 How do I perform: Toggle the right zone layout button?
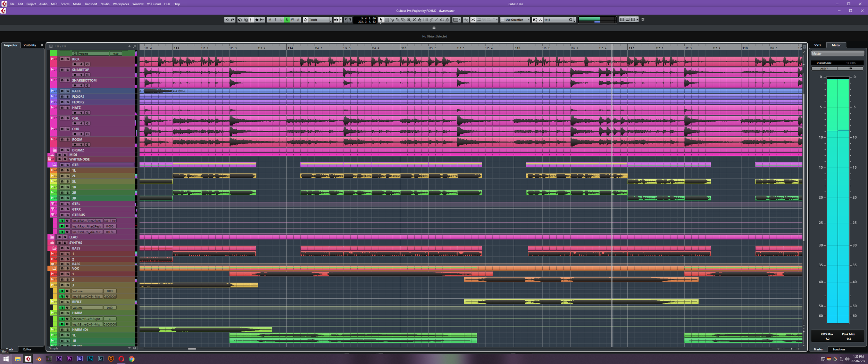click(633, 19)
